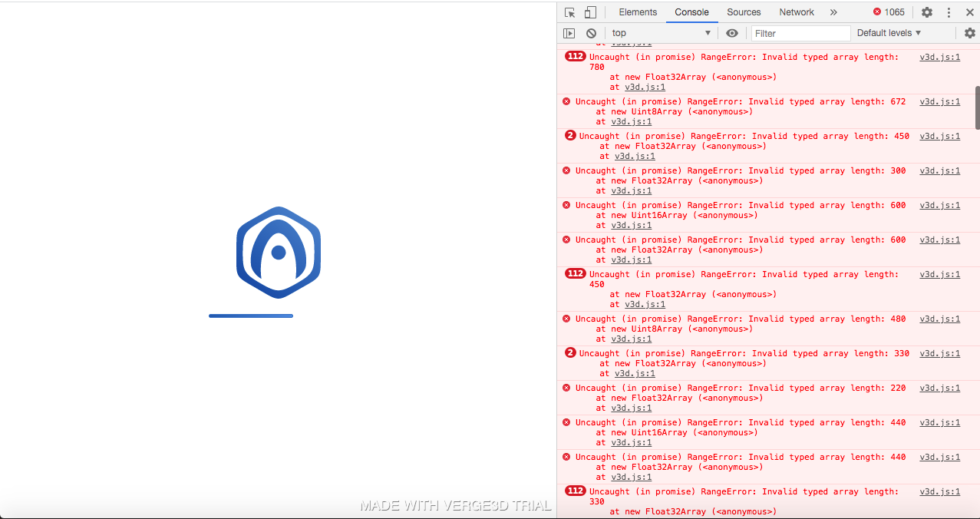Follow stack trace v3d.js:1 link under Float32Array length 600
The height and width of the screenshot is (519, 980).
[632, 259]
